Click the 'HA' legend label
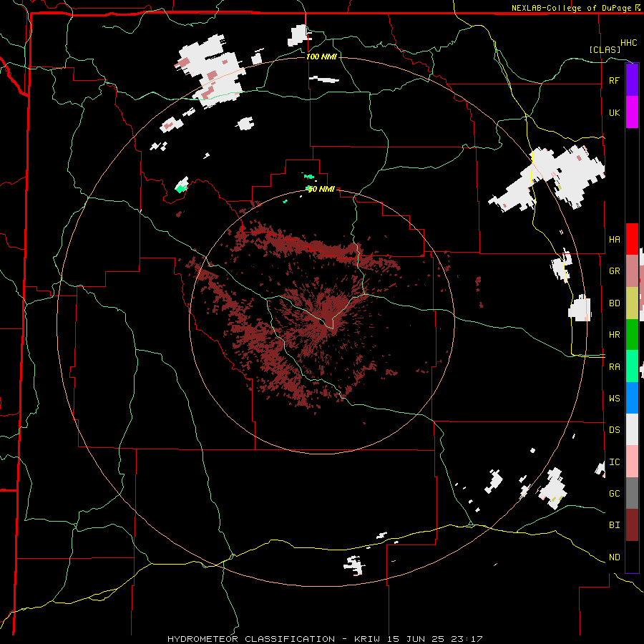Screen dimensions: 644x644 tap(614, 240)
